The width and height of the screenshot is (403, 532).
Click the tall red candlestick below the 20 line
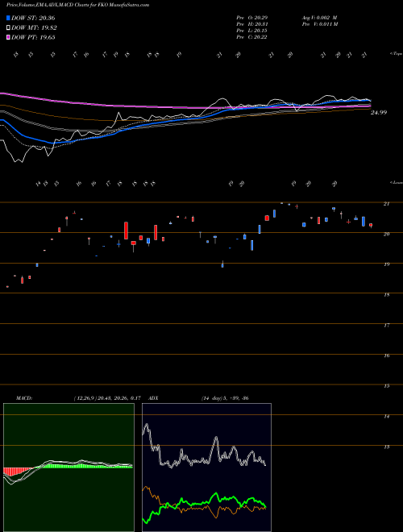[x=127, y=231]
